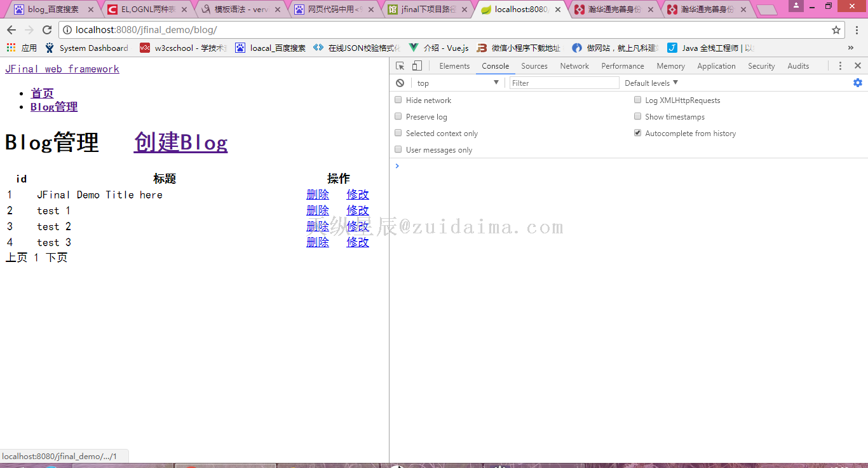Viewport: 868px width, 468px height.
Task: Switch to the Memory panel
Action: tap(671, 66)
